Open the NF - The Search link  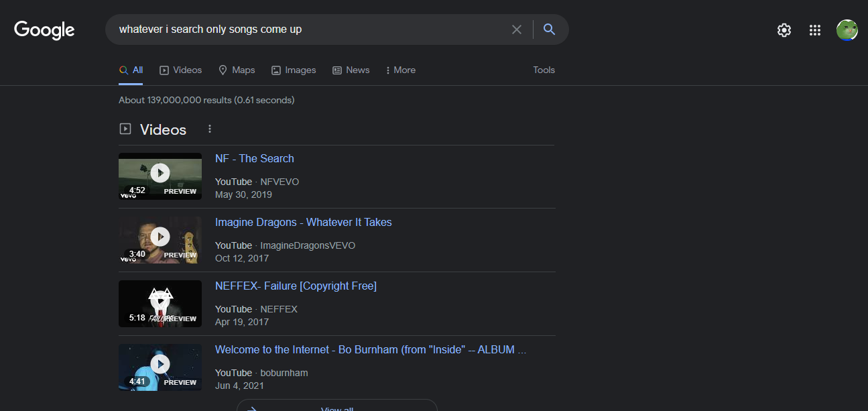[254, 158]
